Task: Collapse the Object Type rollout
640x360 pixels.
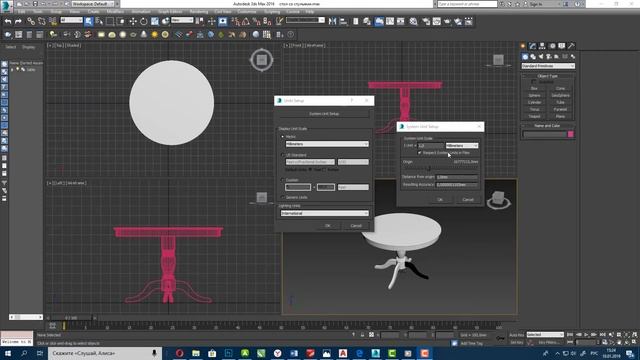Action: (547, 76)
